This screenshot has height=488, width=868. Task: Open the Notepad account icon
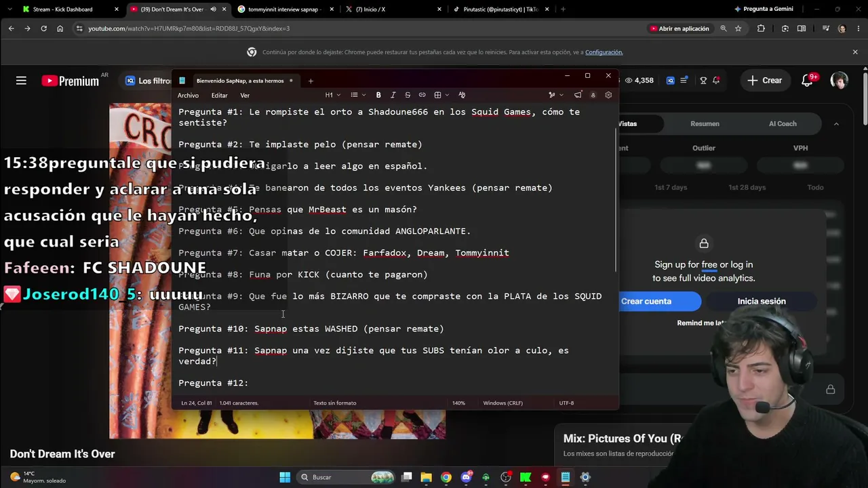point(593,95)
